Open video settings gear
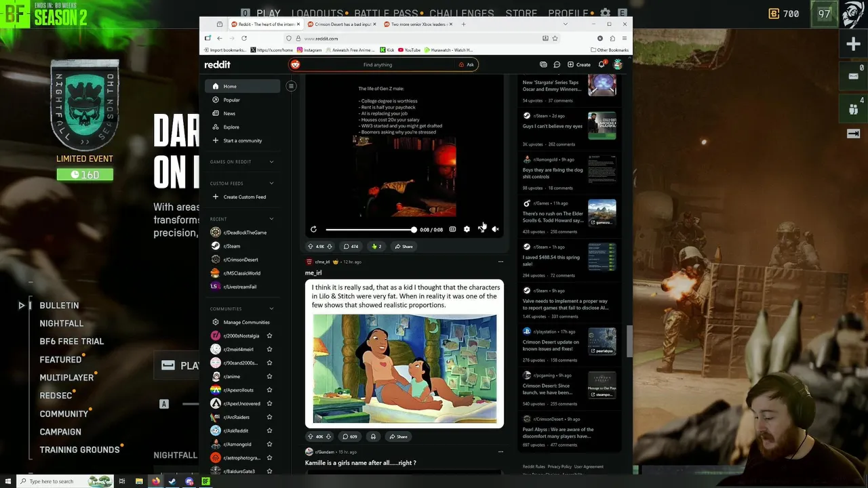The height and width of the screenshot is (488, 868). pos(467,230)
